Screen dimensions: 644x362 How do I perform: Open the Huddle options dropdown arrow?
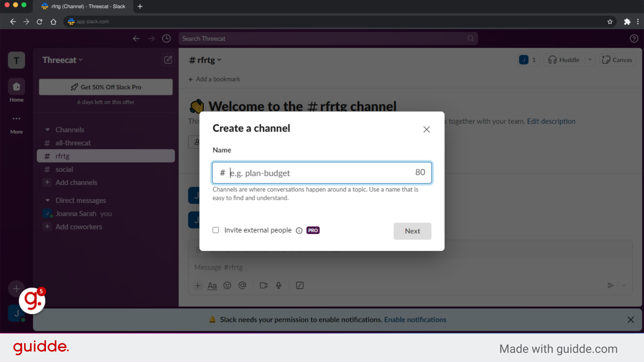tap(590, 60)
